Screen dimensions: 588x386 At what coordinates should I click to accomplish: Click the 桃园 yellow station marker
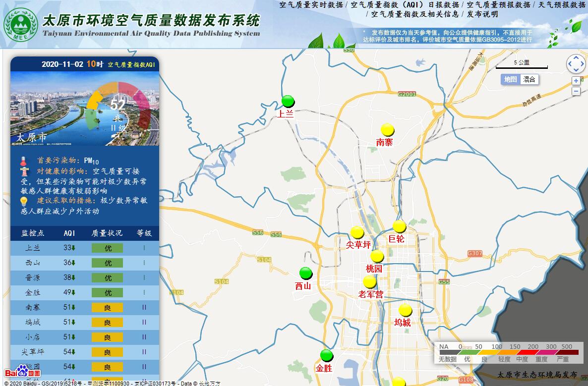pyautogui.click(x=377, y=257)
